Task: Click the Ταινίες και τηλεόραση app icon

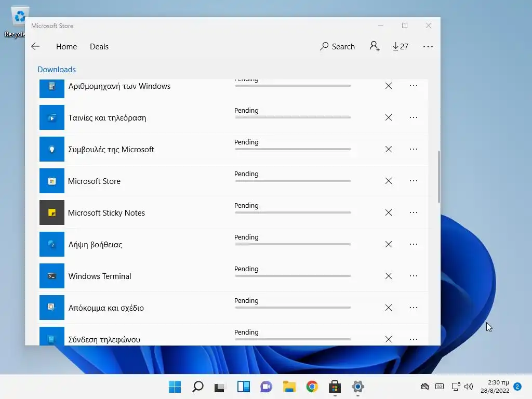Action: click(x=52, y=117)
